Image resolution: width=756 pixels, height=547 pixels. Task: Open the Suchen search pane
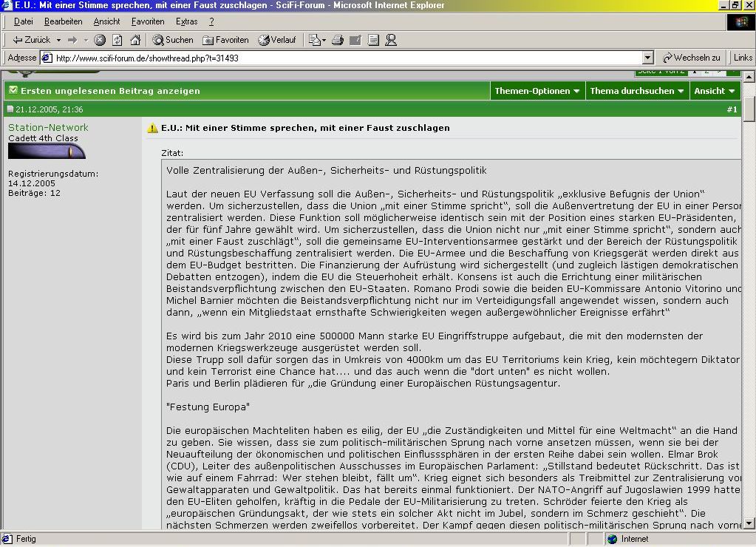[x=173, y=40]
